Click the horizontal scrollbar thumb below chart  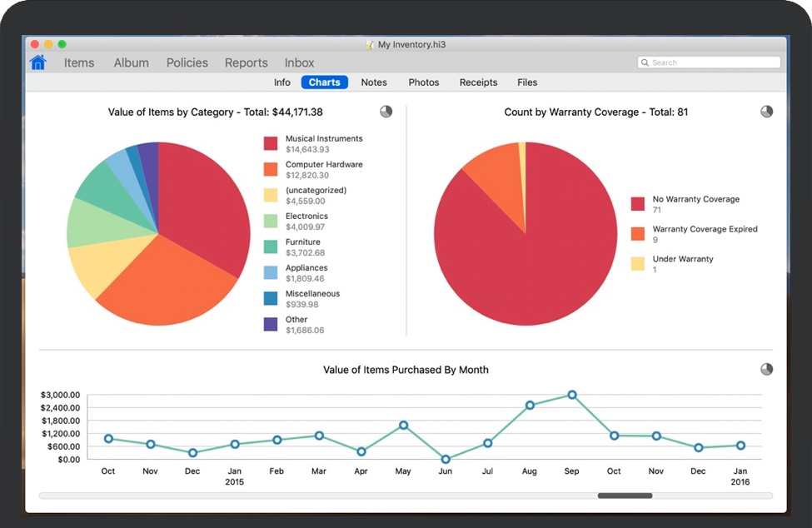(625, 496)
